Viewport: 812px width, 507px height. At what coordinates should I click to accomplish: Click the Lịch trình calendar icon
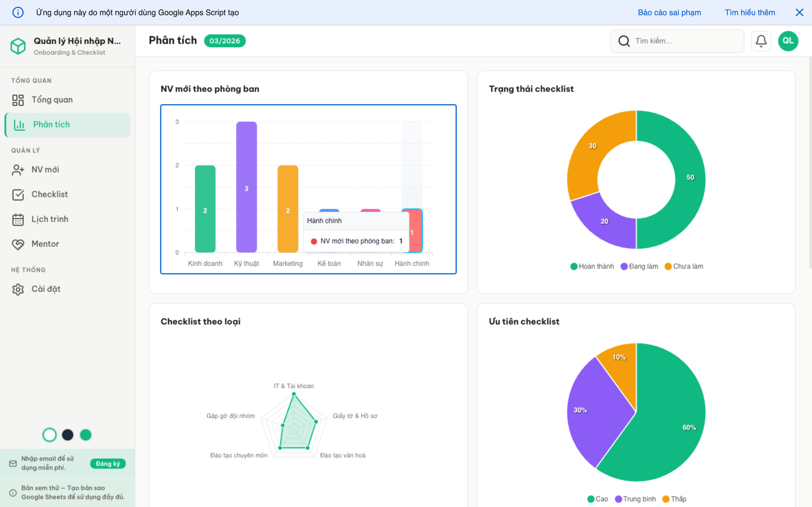18,219
